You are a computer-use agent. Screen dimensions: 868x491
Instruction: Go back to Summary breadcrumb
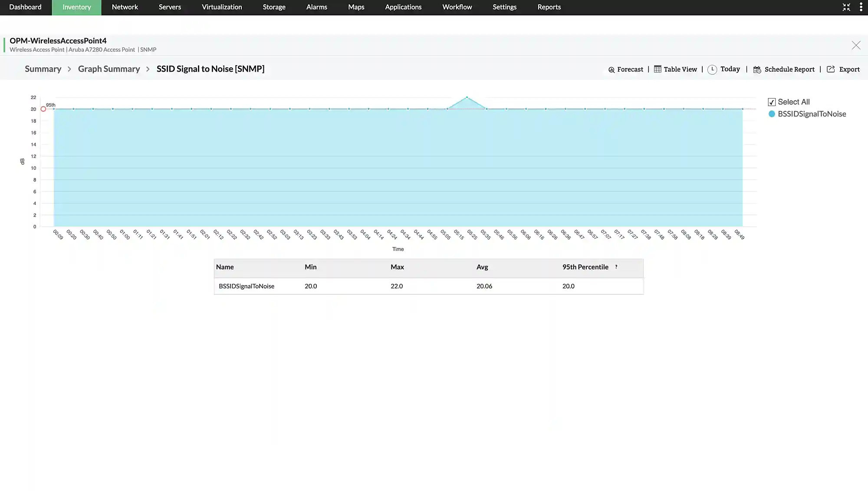(x=43, y=69)
